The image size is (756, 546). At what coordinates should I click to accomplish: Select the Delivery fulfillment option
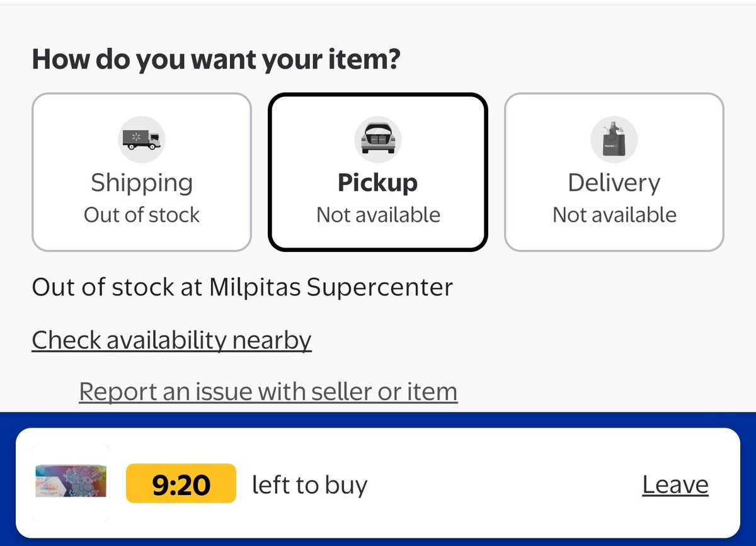(614, 172)
